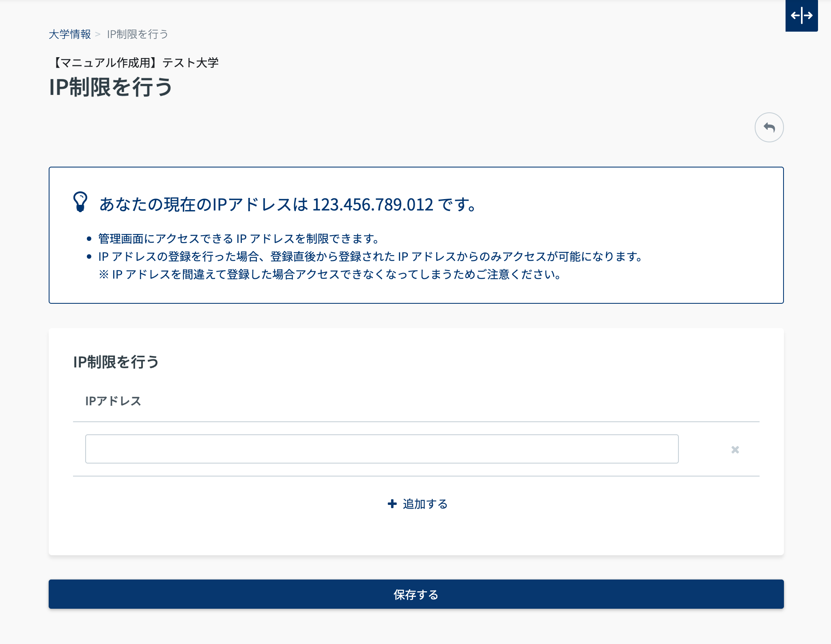Screen dimensions: 831x644
Task: Click the IPアドレス column header
Action: coord(113,401)
